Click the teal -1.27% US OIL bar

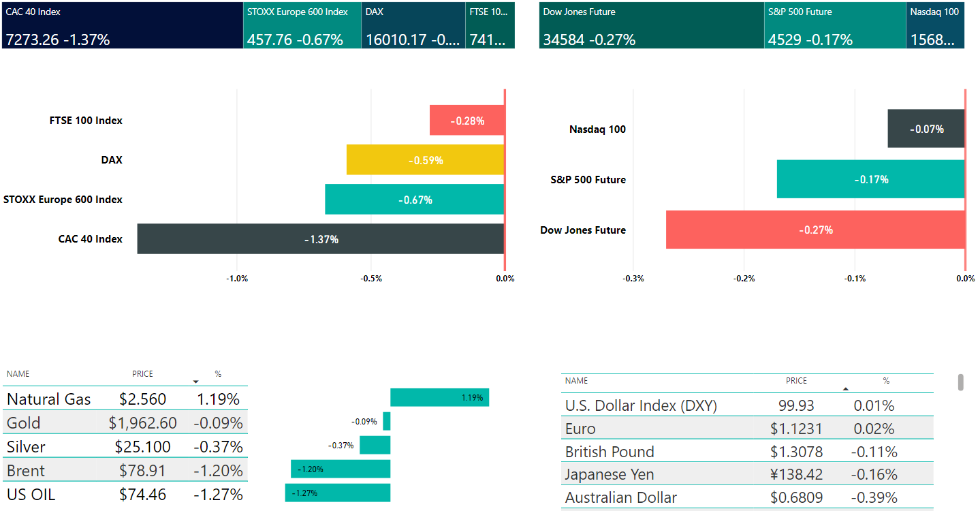pyautogui.click(x=338, y=493)
